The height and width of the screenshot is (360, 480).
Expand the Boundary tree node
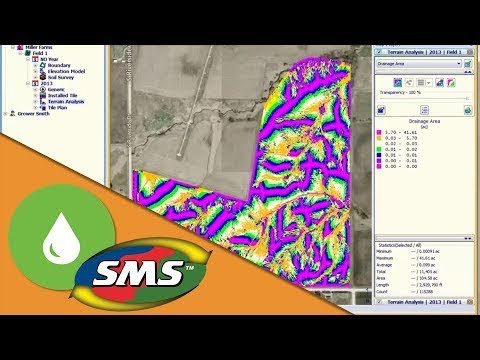pos(35,65)
